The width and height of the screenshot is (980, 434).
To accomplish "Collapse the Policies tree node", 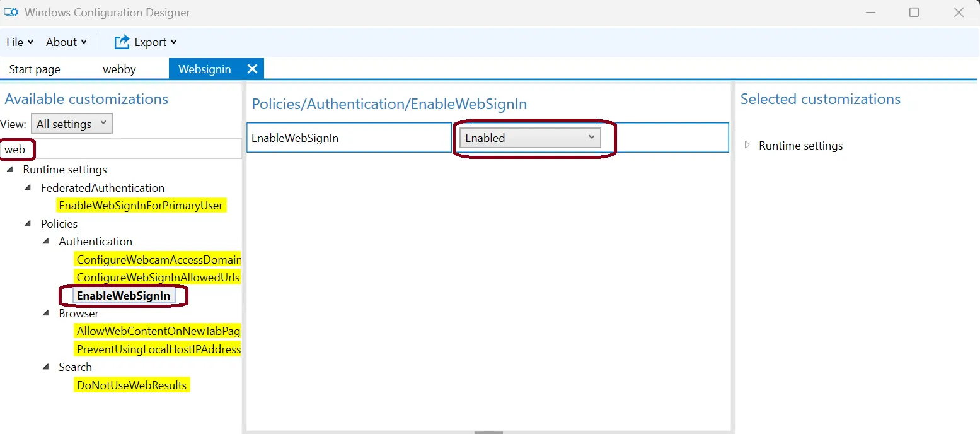I will 28,224.
